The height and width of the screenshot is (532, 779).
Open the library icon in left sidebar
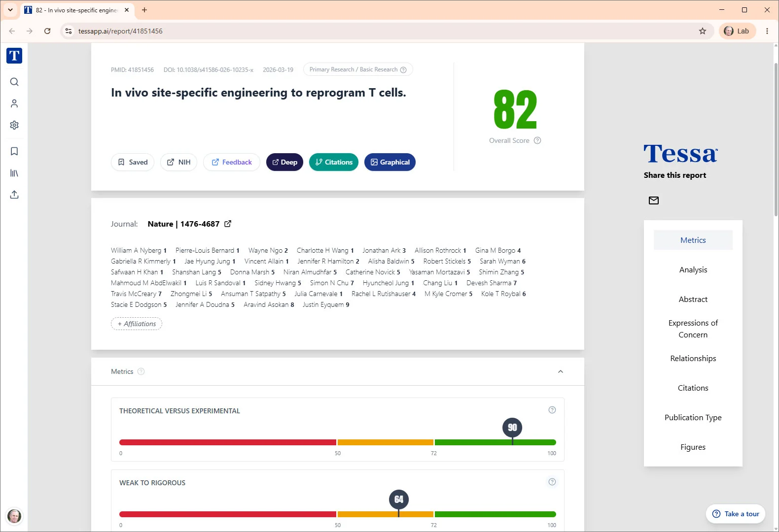coord(14,173)
